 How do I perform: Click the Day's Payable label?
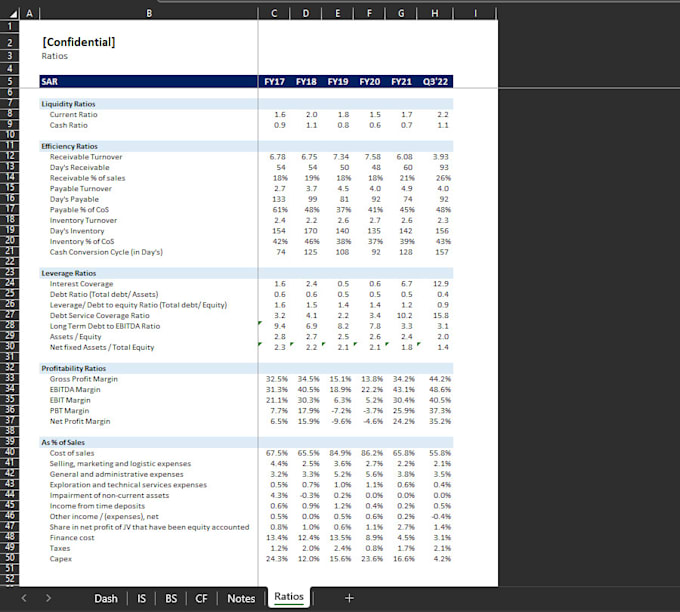(x=74, y=199)
